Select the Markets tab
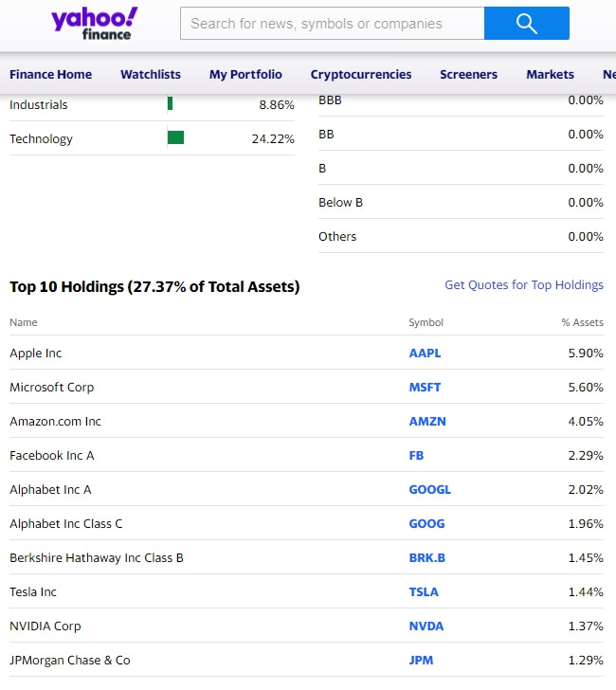 tap(550, 74)
